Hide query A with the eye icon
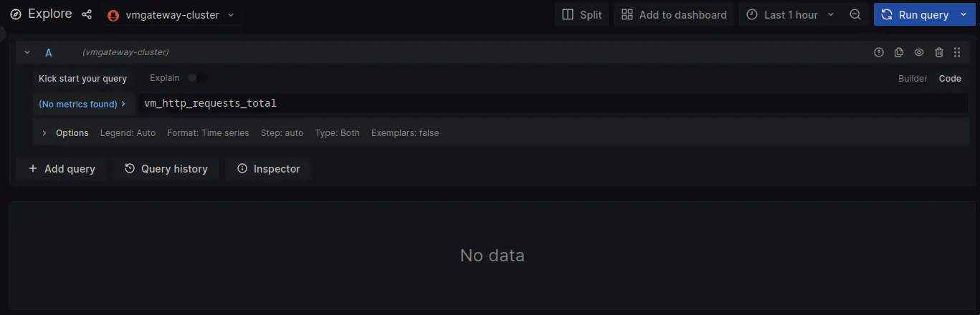 [x=919, y=52]
